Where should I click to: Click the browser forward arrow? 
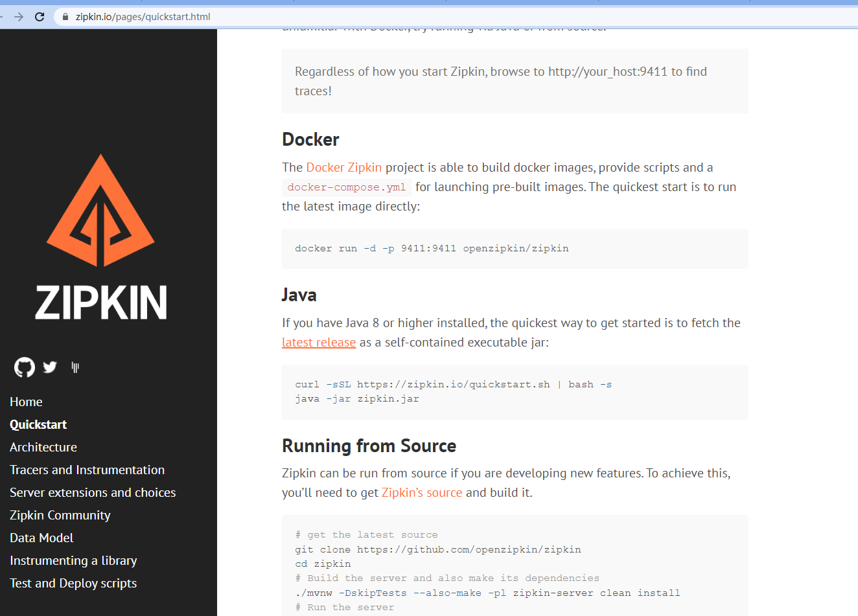tap(18, 17)
